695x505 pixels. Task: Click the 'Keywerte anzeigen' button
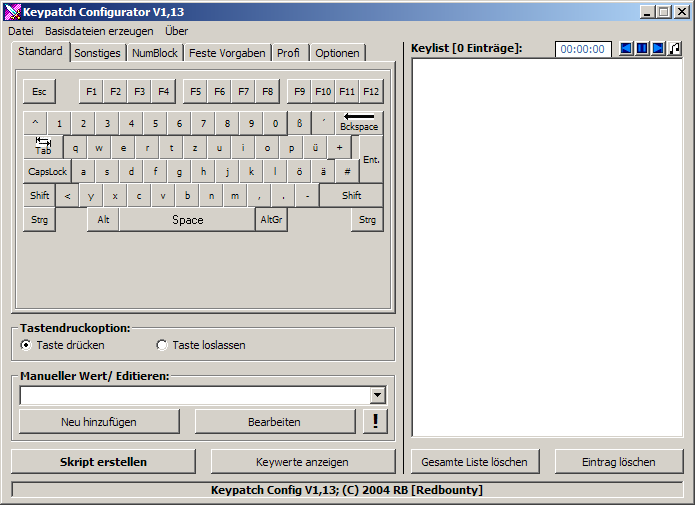coord(302,462)
